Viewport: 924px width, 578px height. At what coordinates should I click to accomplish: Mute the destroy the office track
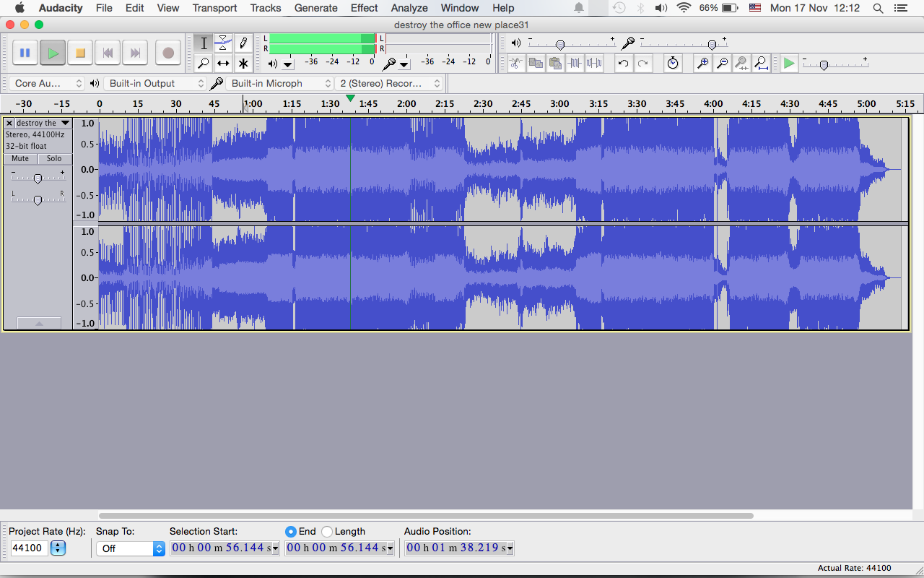click(x=20, y=158)
